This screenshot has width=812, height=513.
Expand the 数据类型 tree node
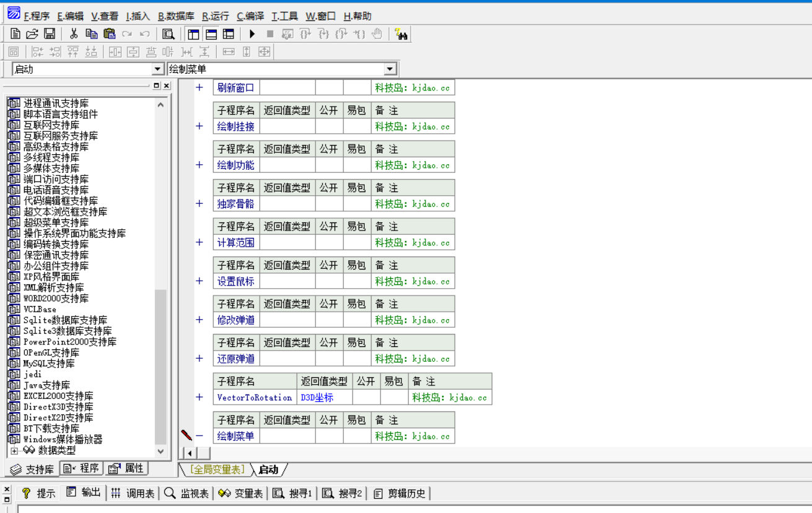(x=14, y=450)
